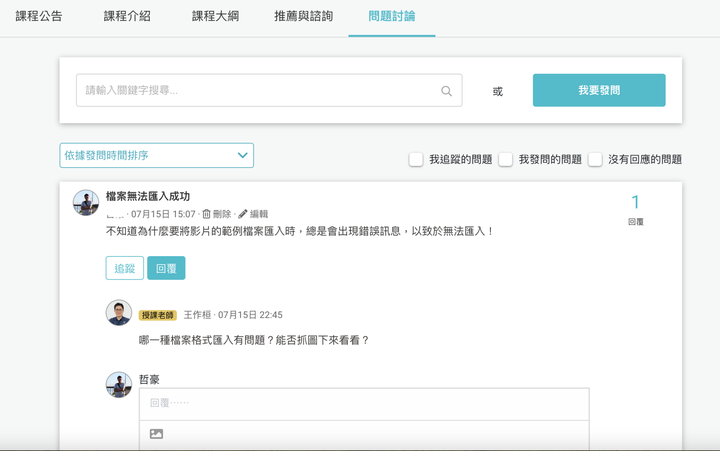
Task: Click the teal 回覆 button
Action: tap(166, 268)
